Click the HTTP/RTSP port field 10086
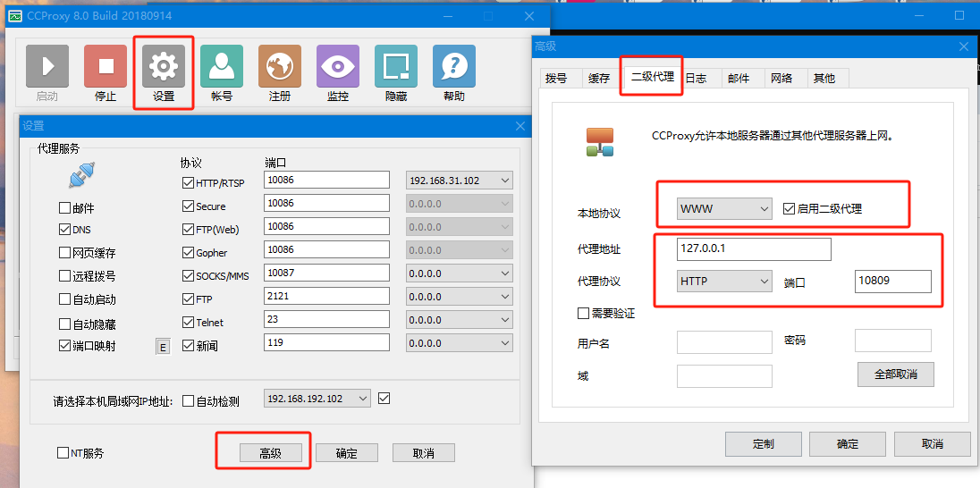This screenshot has height=488, width=980. 327,180
